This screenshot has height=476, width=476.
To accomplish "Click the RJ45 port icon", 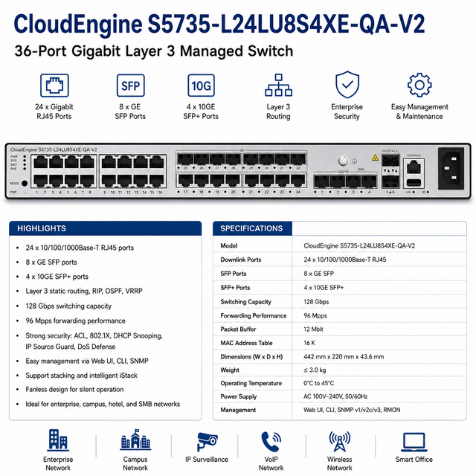I will tap(54, 86).
